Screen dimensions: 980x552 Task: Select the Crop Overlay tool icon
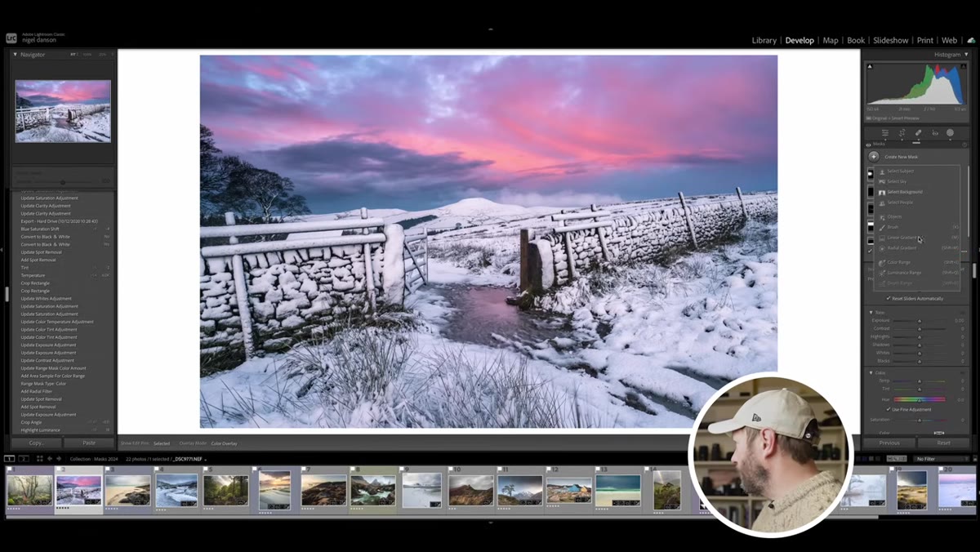902,132
